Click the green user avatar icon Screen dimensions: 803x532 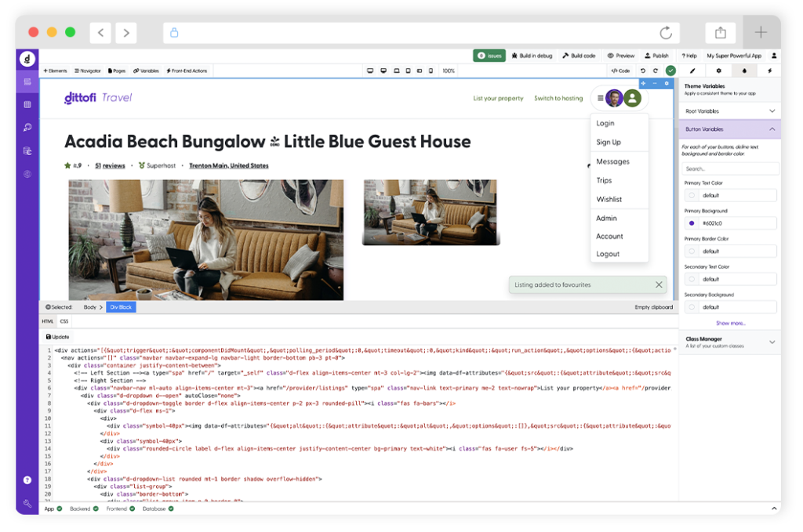(633, 98)
